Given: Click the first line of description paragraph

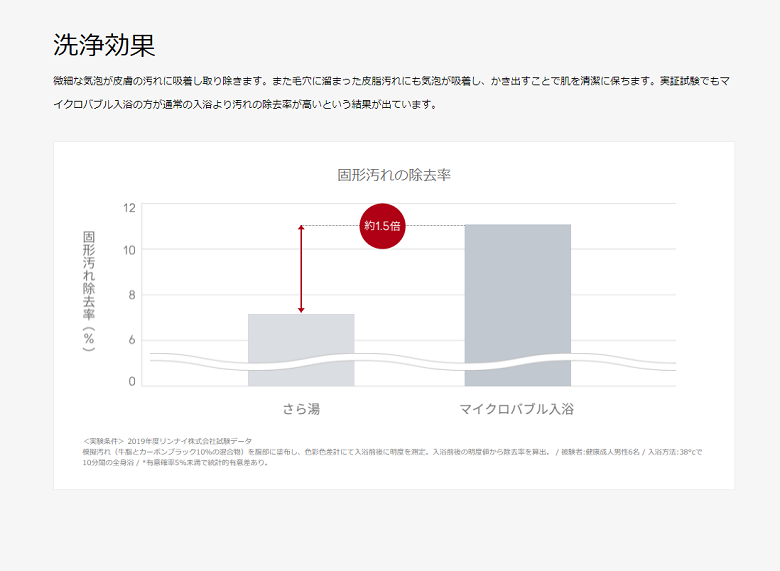Looking at the screenshot, I should 390,80.
